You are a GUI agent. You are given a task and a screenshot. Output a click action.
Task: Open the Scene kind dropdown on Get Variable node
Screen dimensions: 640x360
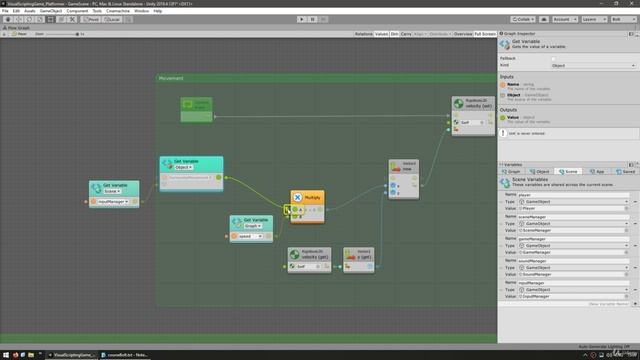coord(112,191)
